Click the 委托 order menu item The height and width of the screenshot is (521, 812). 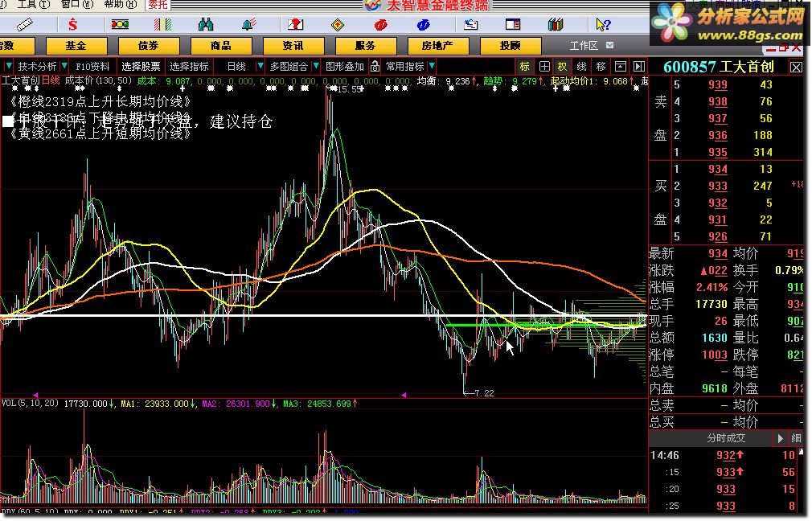point(158,5)
